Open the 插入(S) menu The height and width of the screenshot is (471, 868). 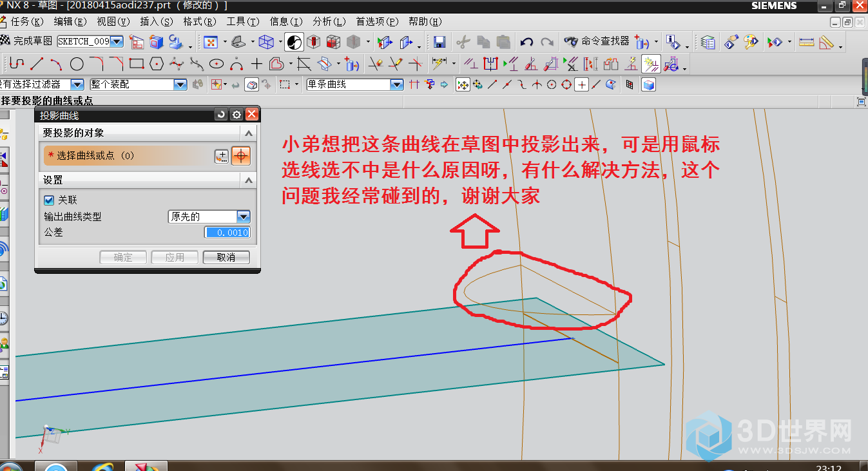click(157, 21)
